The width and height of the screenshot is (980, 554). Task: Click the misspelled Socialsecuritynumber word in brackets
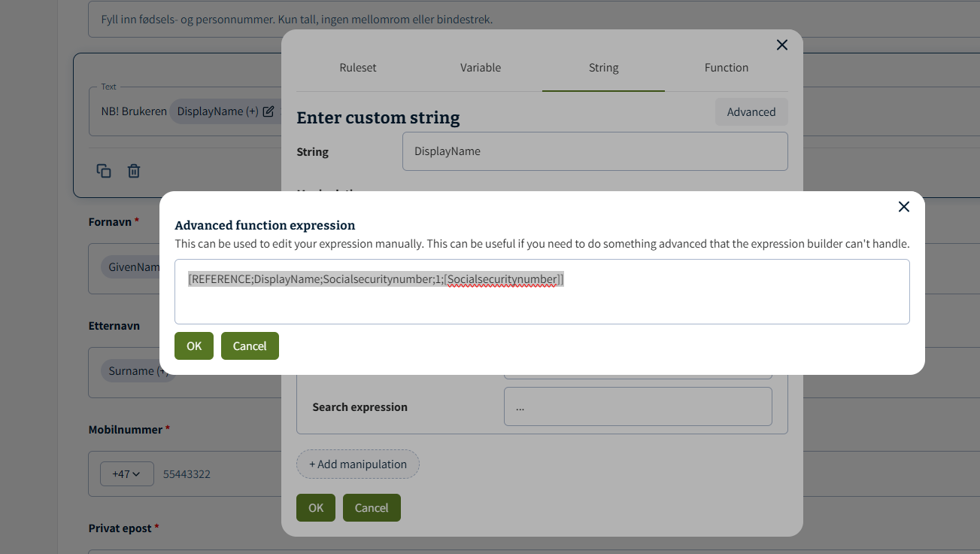pos(502,279)
